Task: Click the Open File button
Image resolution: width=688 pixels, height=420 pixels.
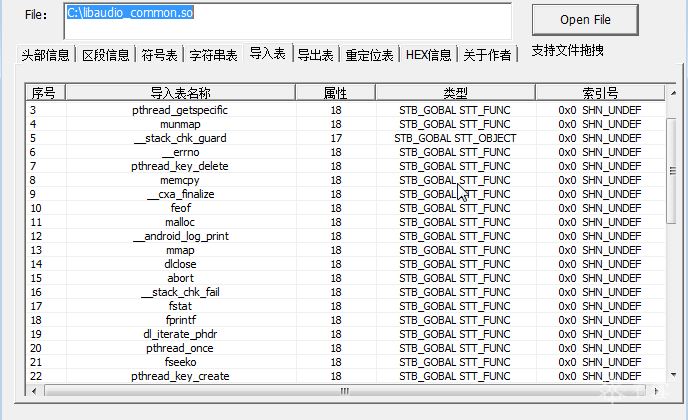Action: coord(585,20)
